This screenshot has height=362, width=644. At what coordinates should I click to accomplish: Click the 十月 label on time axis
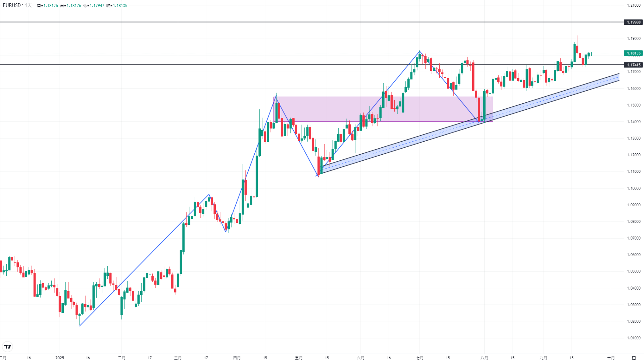(x=611, y=358)
